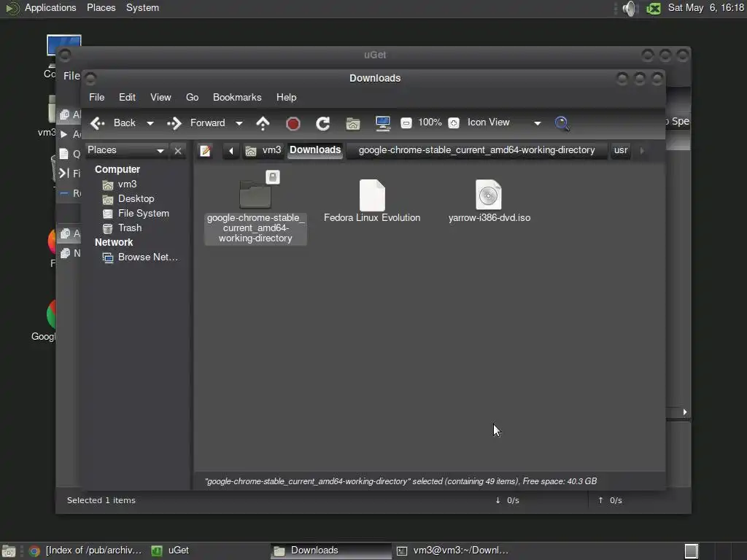The image size is (747, 560).
Task: Open the Places menu in top panel
Action: coord(101,8)
